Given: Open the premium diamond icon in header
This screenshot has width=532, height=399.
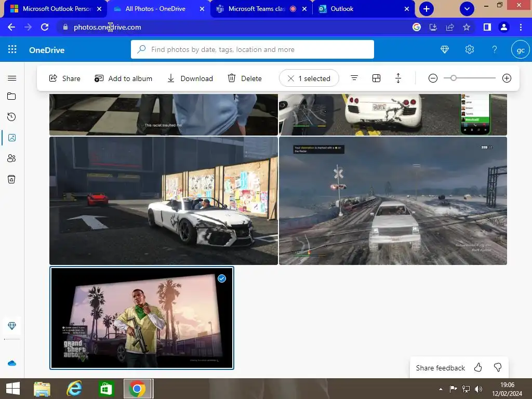Looking at the screenshot, I should (445, 49).
